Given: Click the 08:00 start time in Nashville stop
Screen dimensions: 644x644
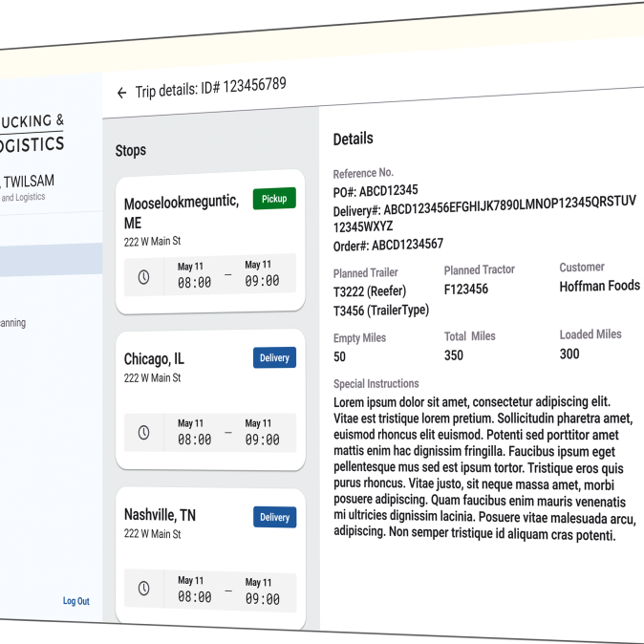Looking at the screenshot, I should [194, 597].
